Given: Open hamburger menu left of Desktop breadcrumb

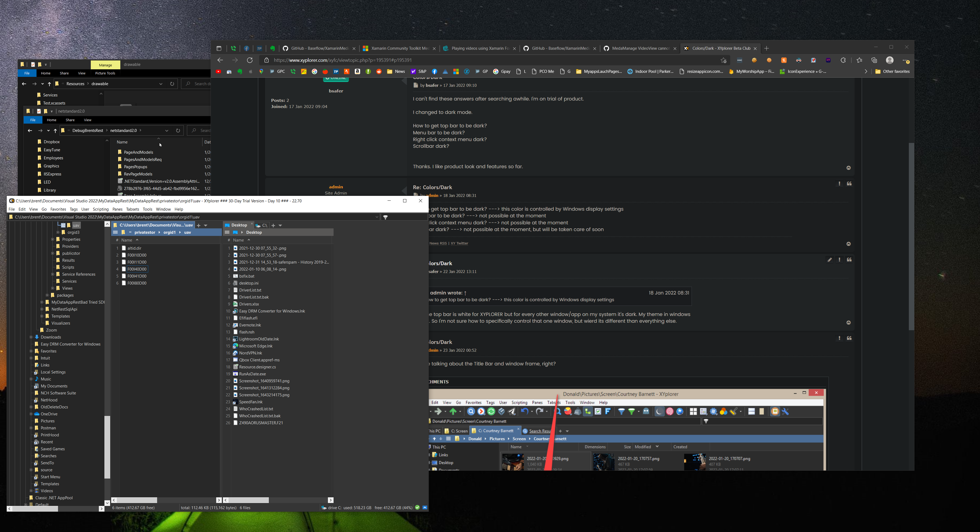Looking at the screenshot, I should (227, 232).
